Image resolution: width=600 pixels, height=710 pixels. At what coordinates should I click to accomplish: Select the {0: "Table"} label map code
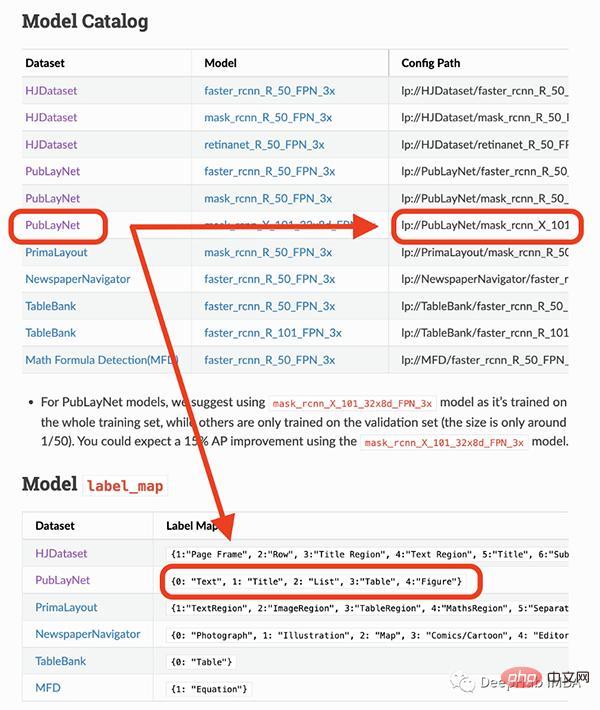click(x=201, y=662)
